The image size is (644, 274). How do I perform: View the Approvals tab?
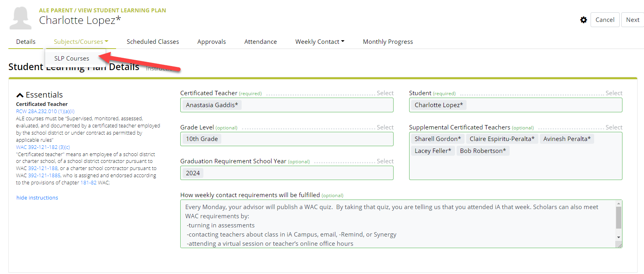click(211, 41)
